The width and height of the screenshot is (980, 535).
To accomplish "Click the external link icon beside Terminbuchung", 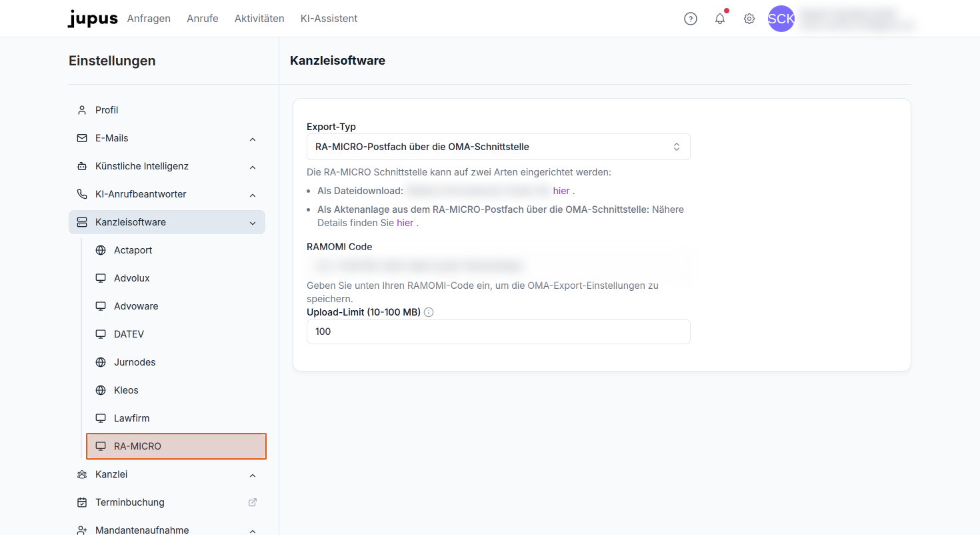I will [253, 502].
